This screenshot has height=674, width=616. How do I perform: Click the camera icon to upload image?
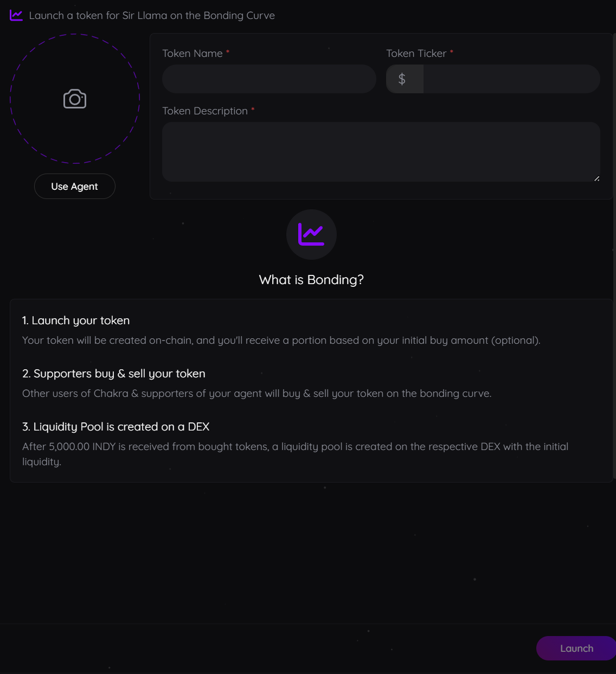75,99
